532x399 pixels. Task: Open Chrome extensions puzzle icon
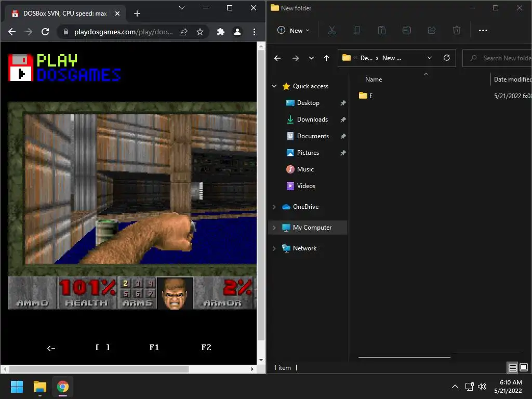coord(220,32)
